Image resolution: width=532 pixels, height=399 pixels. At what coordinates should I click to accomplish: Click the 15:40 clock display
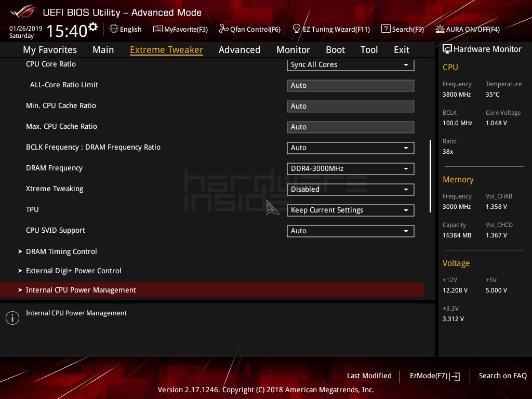tap(67, 31)
